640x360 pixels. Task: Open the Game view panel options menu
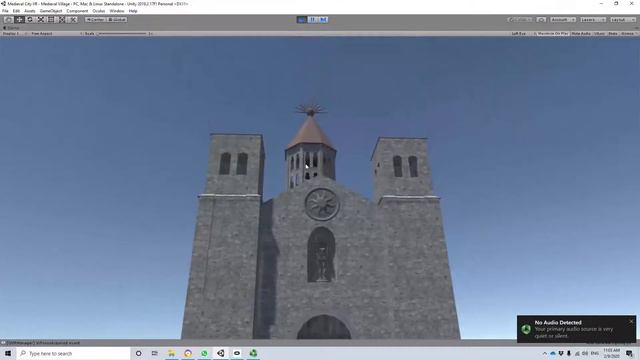coord(637,28)
